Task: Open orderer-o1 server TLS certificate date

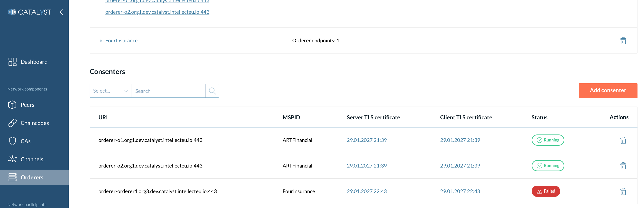Action: 367,140
